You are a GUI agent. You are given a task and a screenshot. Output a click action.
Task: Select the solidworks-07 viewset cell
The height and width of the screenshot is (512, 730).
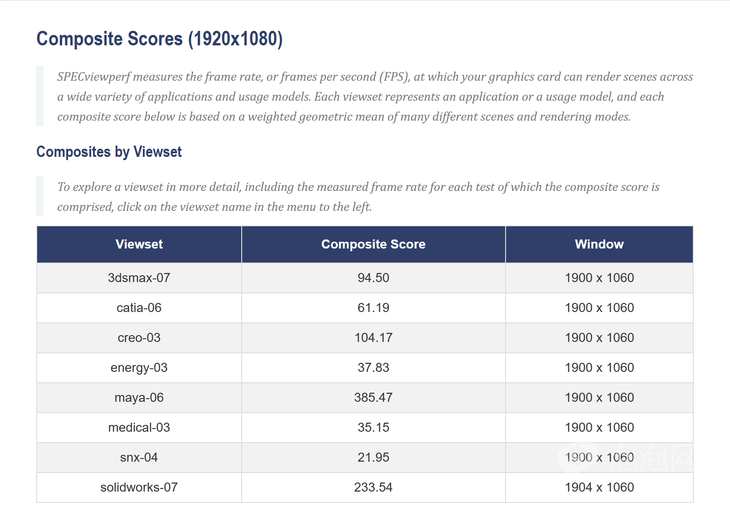[139, 487]
